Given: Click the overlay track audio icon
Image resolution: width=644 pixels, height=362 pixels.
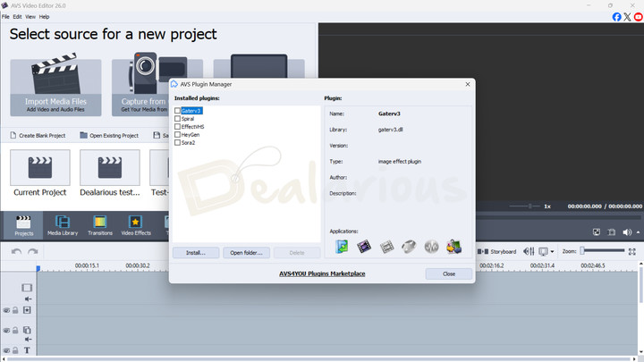Looking at the screenshot, I should 28,339.
